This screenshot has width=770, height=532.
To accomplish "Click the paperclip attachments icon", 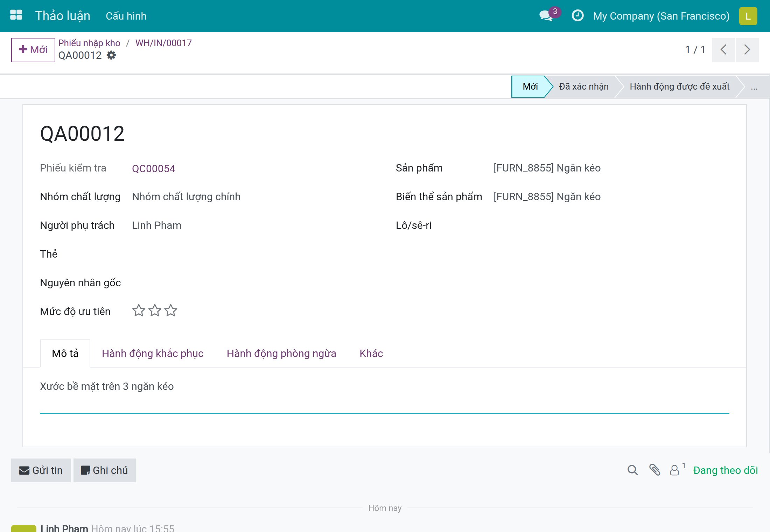I will (654, 470).
